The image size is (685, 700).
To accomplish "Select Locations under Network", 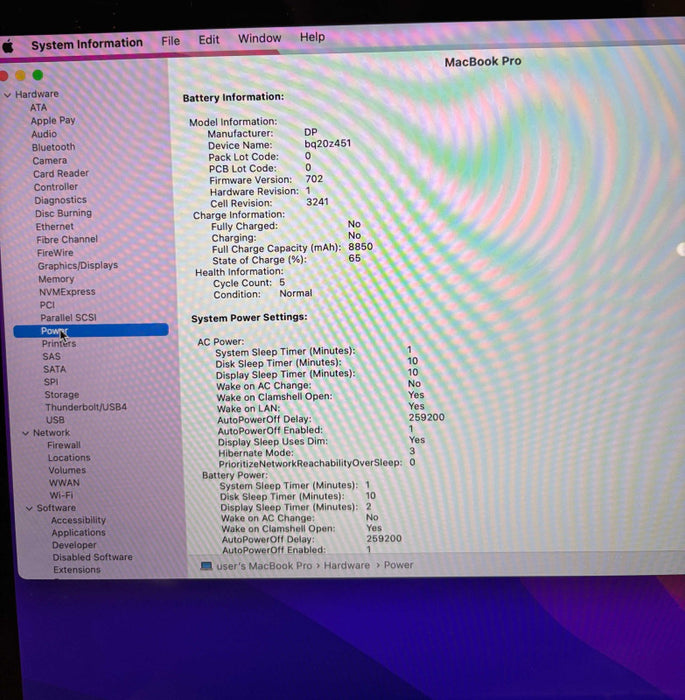I will (x=69, y=458).
